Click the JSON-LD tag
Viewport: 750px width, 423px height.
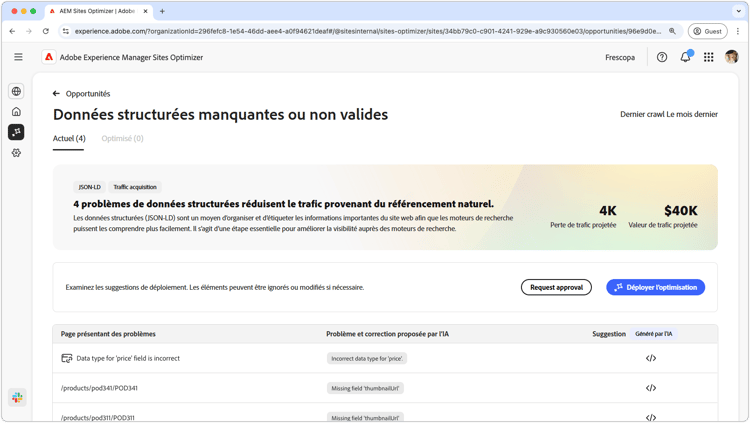[x=89, y=187]
